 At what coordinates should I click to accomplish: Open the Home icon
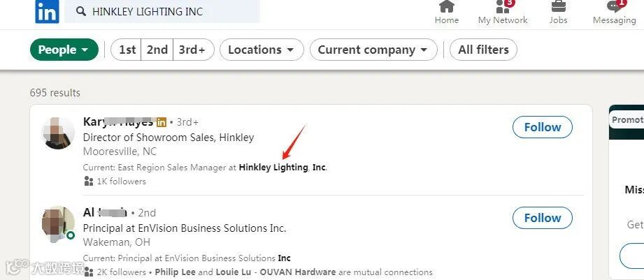coord(446,7)
